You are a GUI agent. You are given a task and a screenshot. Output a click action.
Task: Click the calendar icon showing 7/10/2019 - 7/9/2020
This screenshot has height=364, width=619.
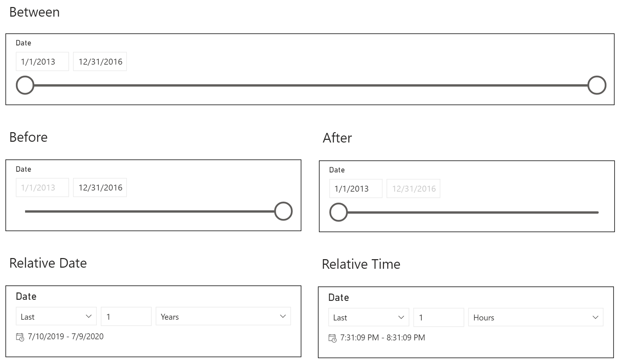19,336
